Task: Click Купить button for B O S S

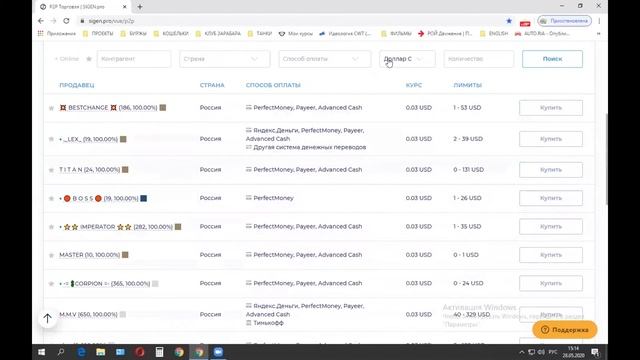Action: point(551,198)
